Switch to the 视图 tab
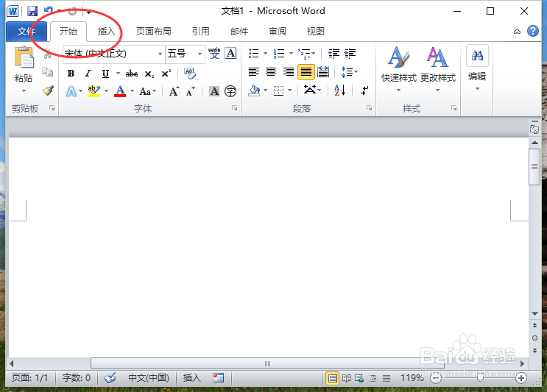 pyautogui.click(x=315, y=32)
